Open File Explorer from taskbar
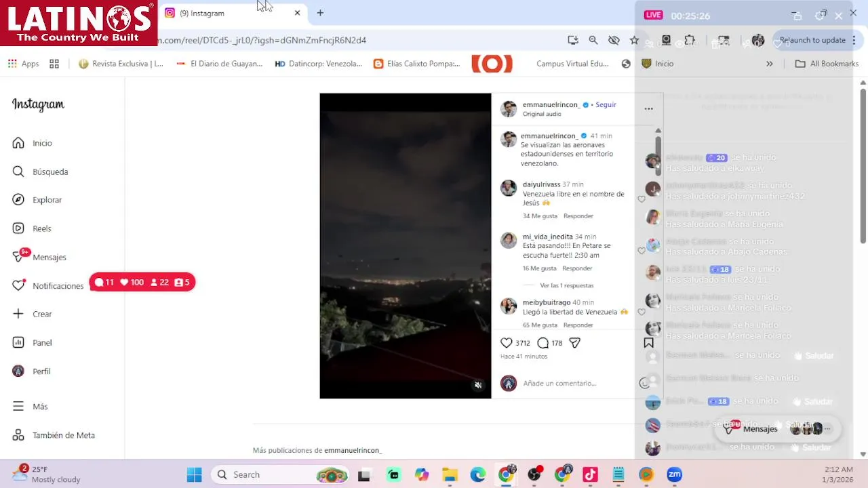Viewport: 868px width, 488px height. coord(450,475)
